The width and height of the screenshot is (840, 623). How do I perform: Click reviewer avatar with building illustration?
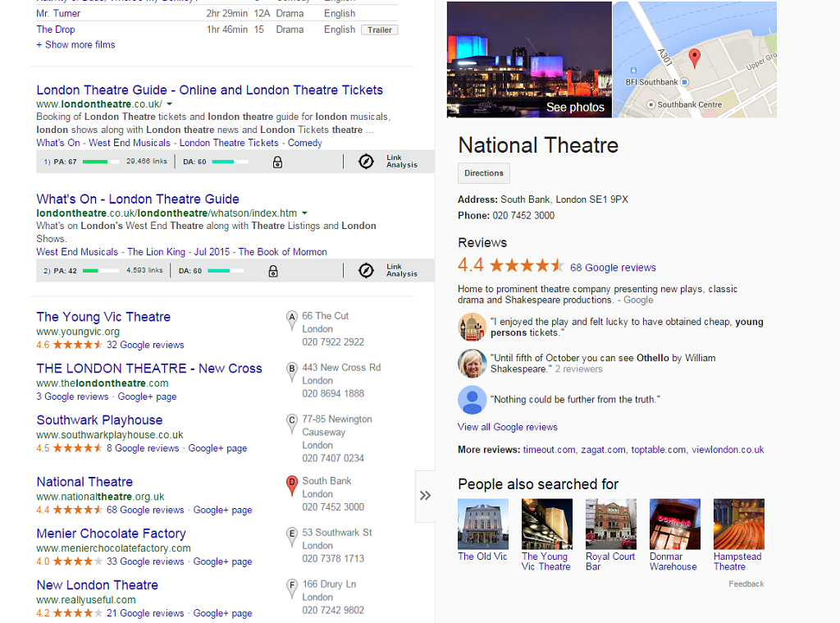[472, 327]
